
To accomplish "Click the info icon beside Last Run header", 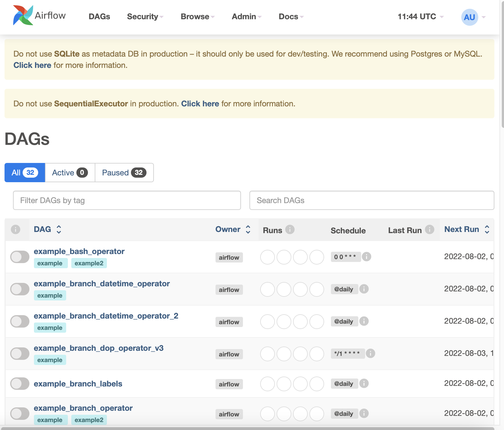I will pos(430,229).
